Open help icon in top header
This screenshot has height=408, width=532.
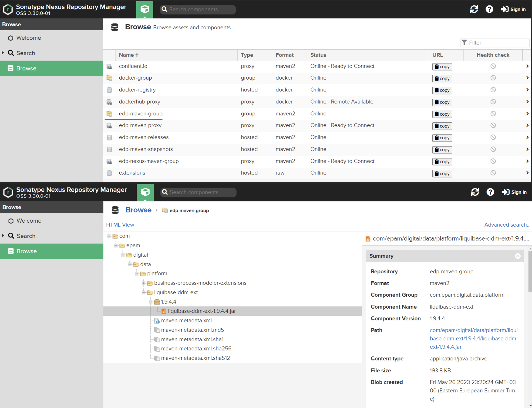[489, 9]
